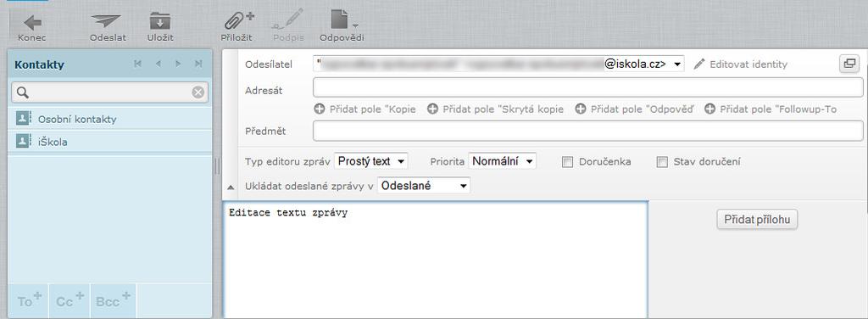Open compose in new window icon
This screenshot has width=868, height=319.
[849, 64]
